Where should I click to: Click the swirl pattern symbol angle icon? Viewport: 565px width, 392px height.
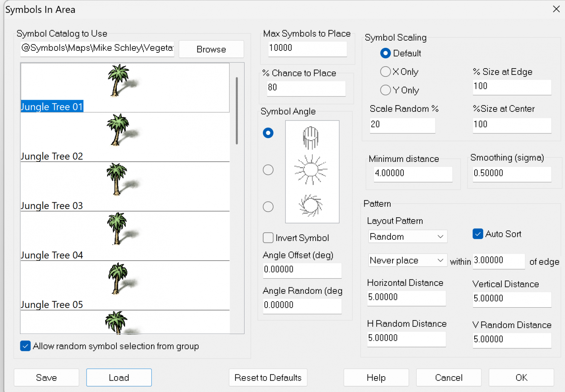(311, 206)
